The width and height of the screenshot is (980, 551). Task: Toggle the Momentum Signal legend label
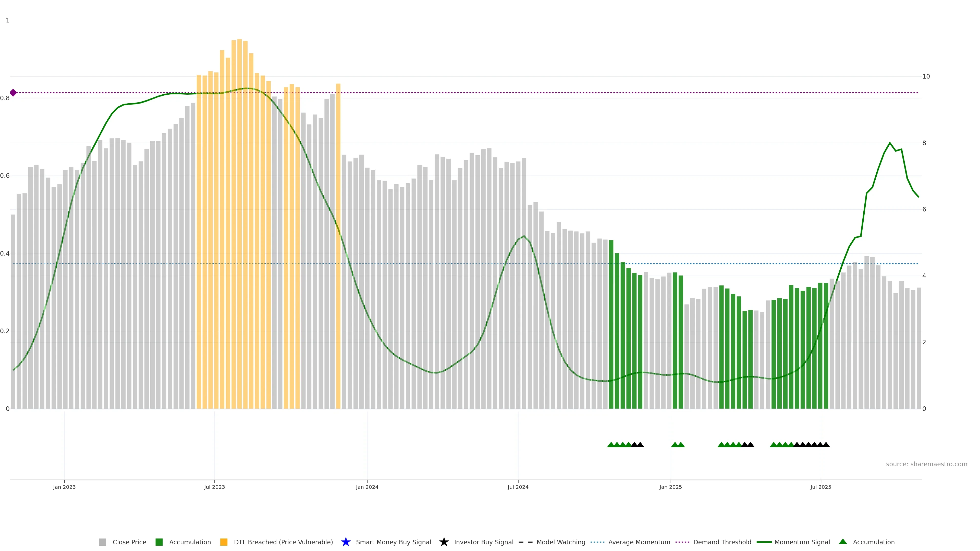coord(802,542)
